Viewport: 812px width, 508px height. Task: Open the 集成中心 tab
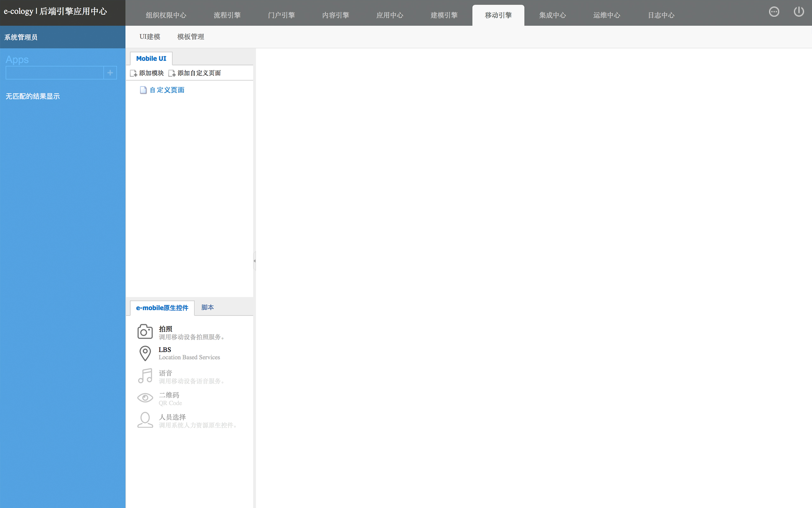point(553,16)
